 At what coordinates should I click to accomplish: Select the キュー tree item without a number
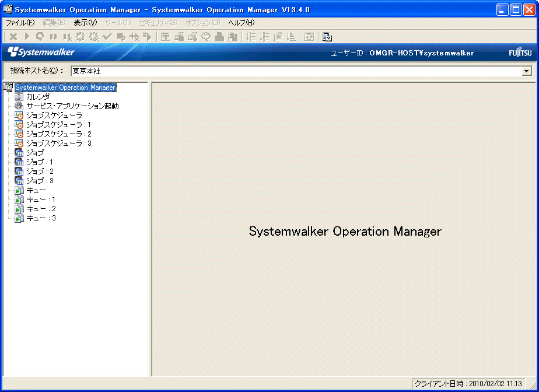tap(36, 190)
